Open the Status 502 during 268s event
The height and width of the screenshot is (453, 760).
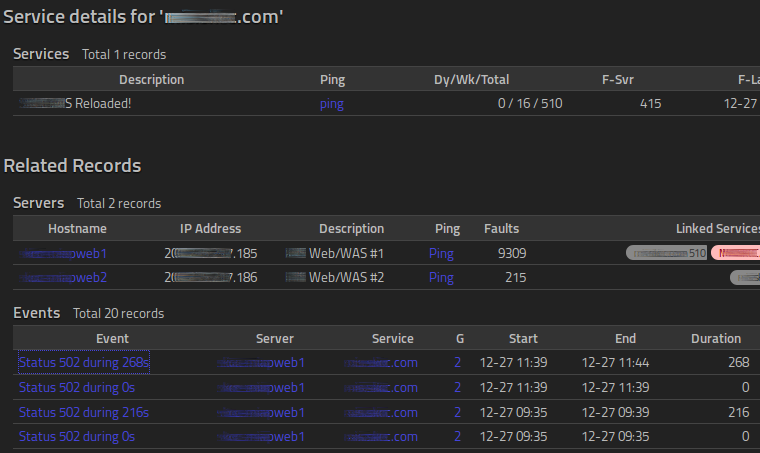(84, 362)
